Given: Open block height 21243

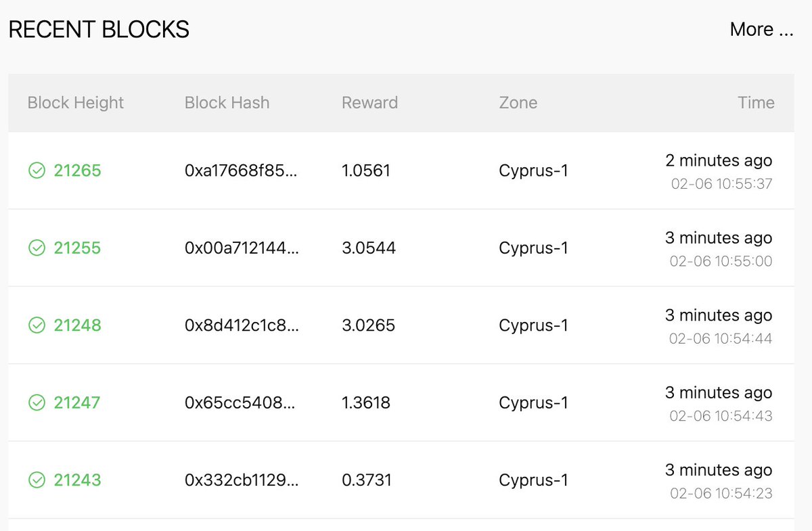Looking at the screenshot, I should pos(77,480).
